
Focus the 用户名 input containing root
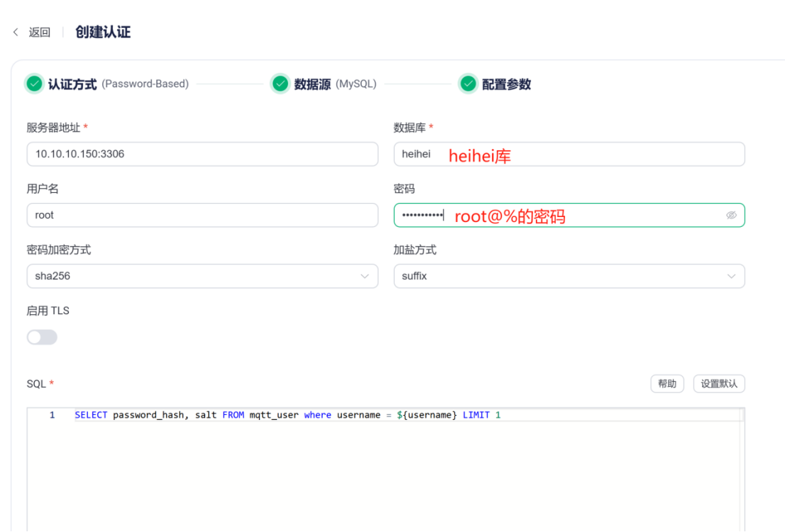[202, 215]
